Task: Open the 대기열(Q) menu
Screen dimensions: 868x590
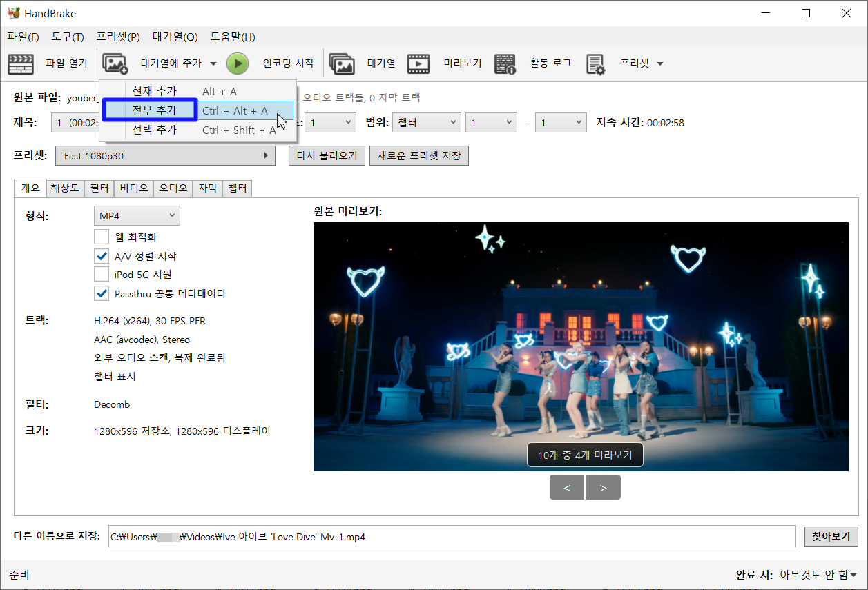Action: point(175,37)
